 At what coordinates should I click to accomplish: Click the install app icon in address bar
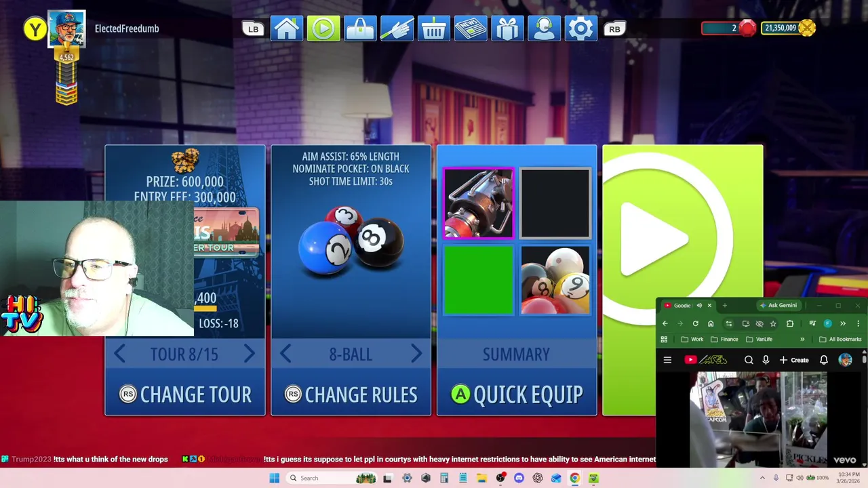746,323
